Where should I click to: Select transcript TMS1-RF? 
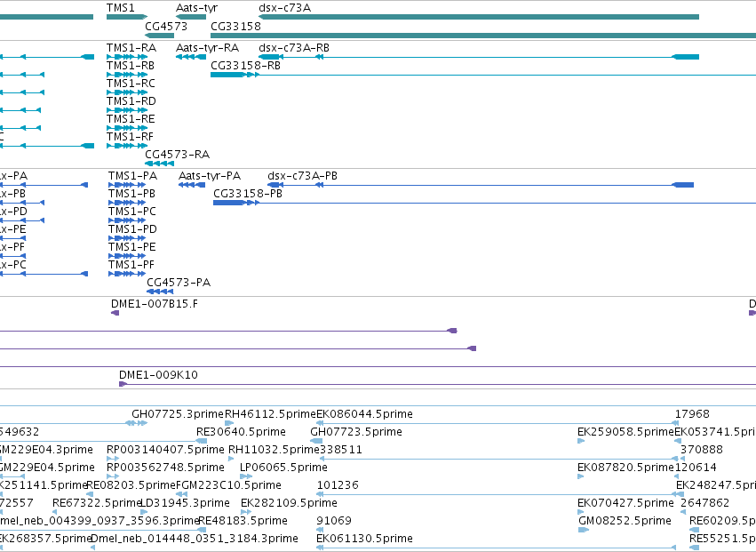[131, 137]
